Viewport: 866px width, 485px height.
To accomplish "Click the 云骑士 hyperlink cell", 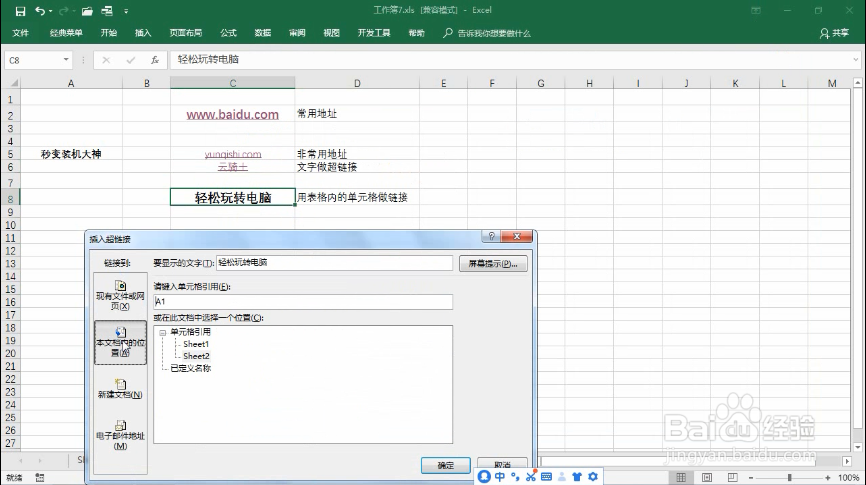I will pos(233,167).
